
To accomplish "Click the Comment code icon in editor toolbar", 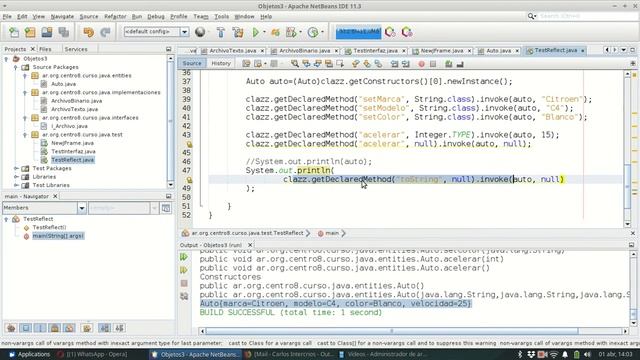I will (x=449, y=64).
